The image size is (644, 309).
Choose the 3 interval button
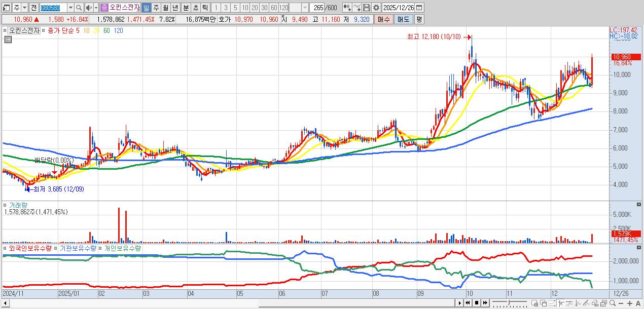click(x=225, y=8)
